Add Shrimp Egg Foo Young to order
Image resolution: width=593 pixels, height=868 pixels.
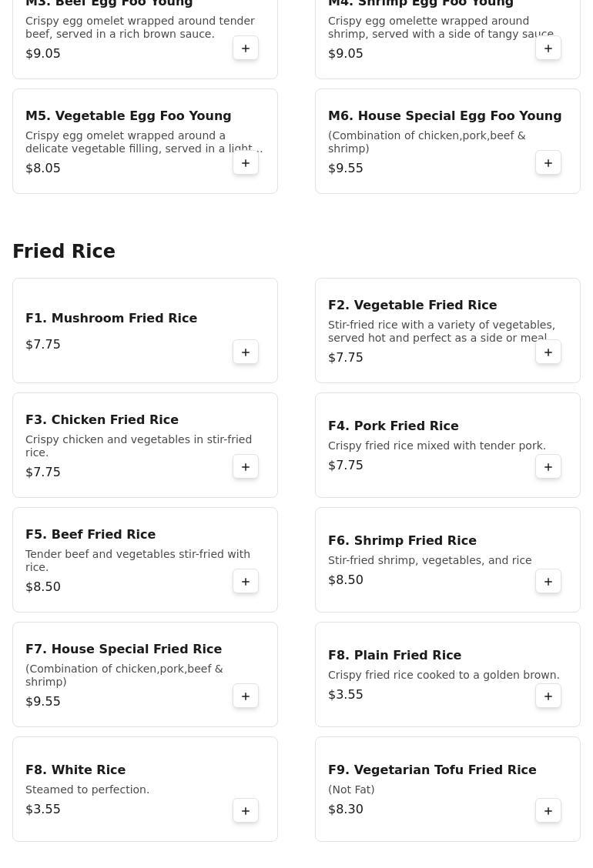click(x=548, y=48)
